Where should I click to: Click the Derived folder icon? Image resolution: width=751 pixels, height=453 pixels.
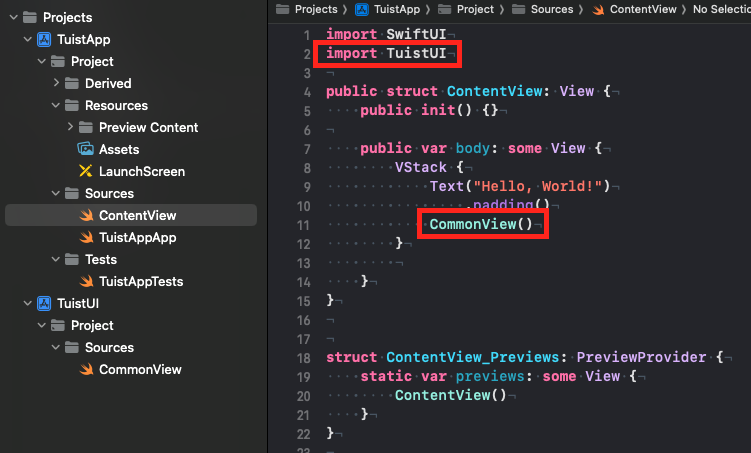pyautogui.click(x=72, y=83)
